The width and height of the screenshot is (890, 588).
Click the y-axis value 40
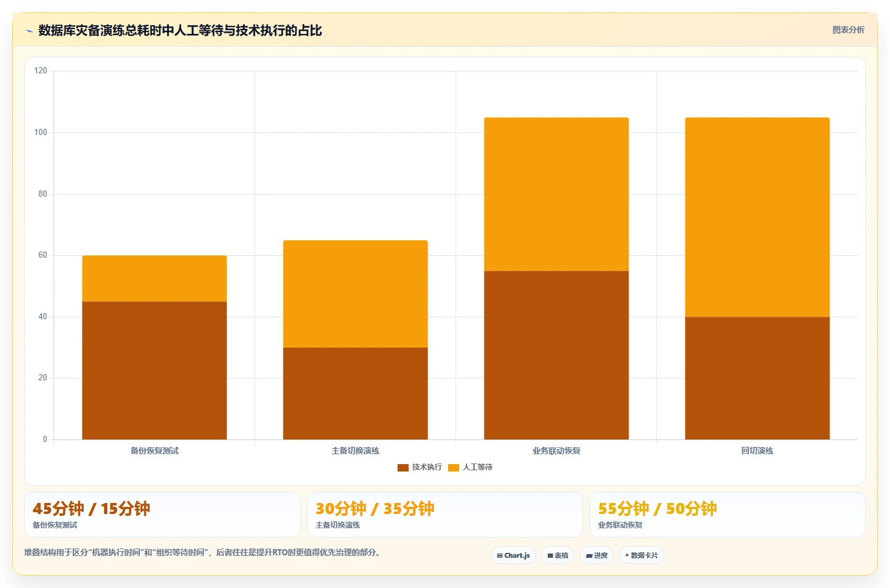[43, 317]
